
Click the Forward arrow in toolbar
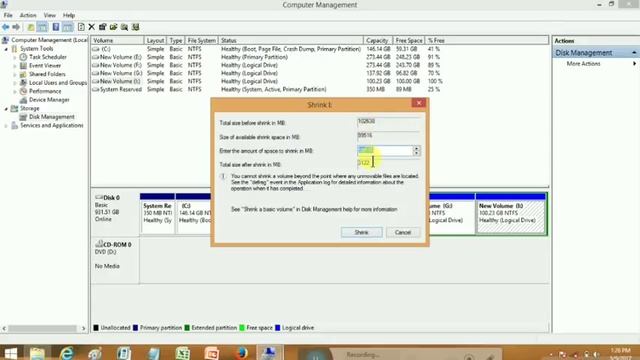click(16, 27)
